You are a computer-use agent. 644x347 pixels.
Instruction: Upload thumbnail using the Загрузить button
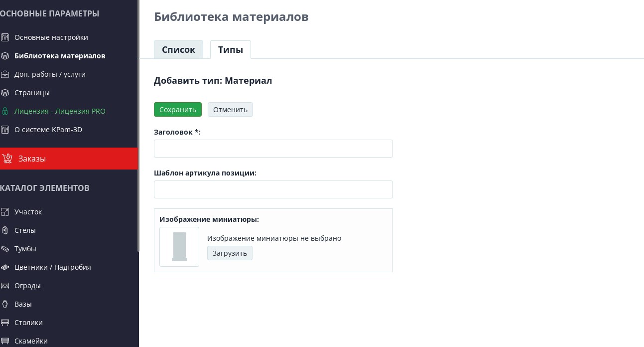(230, 253)
